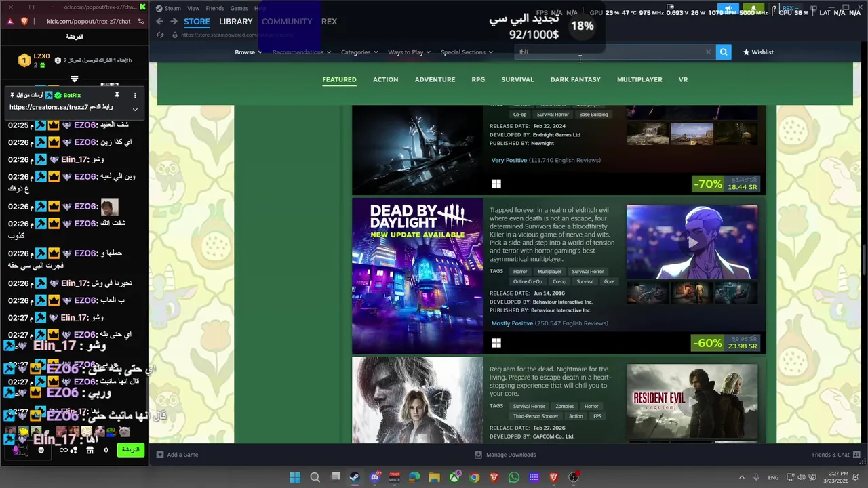Open the Friends menu

(x=215, y=8)
